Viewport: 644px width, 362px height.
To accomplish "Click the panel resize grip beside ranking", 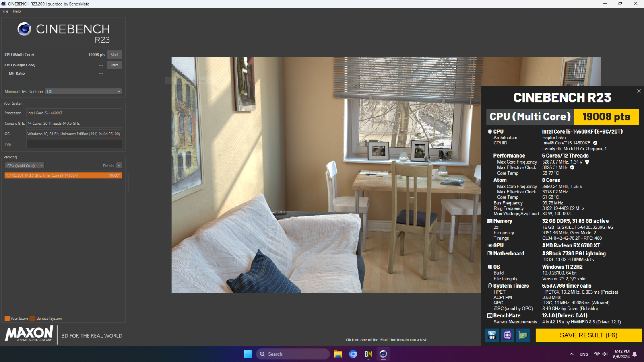I will (x=128, y=181).
